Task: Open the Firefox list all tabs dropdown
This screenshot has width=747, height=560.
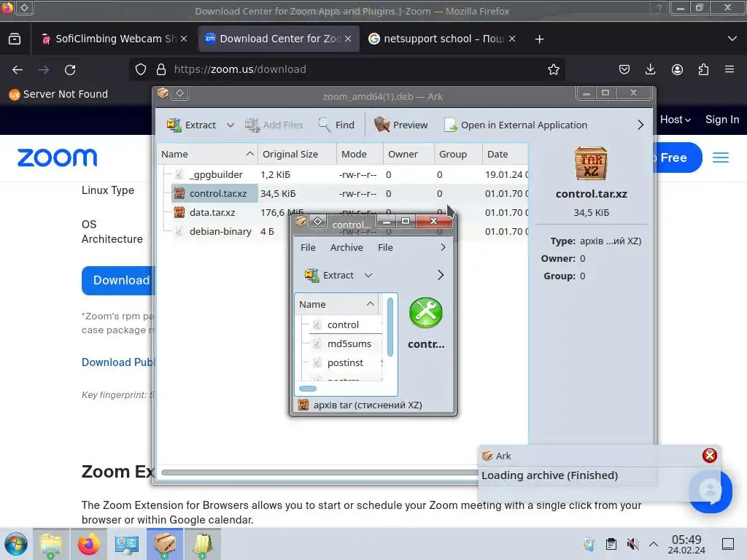Action: coord(732,39)
